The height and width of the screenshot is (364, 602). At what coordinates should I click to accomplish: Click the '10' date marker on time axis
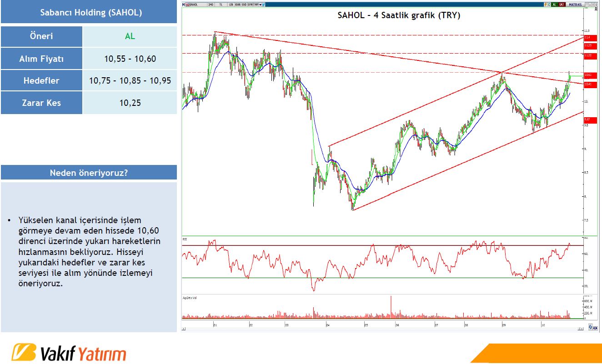click(543, 325)
